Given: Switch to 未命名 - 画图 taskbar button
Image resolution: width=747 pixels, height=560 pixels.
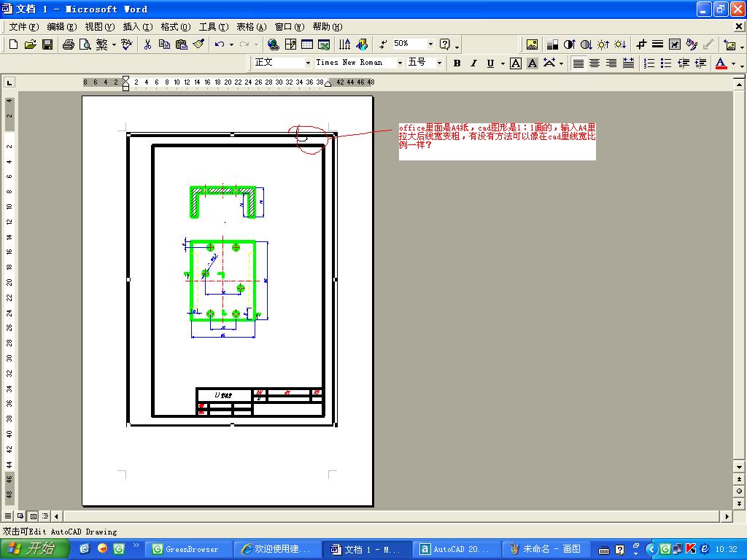Looking at the screenshot, I should pyautogui.click(x=546, y=549).
